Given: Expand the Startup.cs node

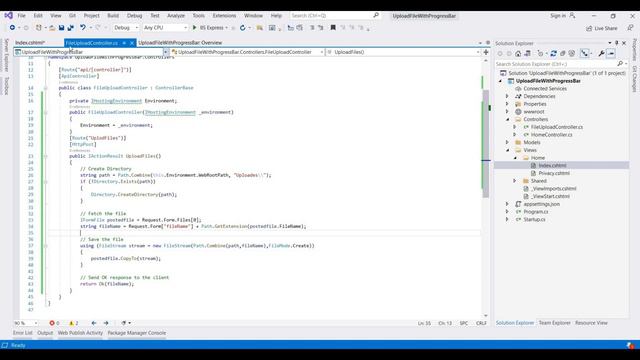Looking at the screenshot, I should click(x=507, y=219).
